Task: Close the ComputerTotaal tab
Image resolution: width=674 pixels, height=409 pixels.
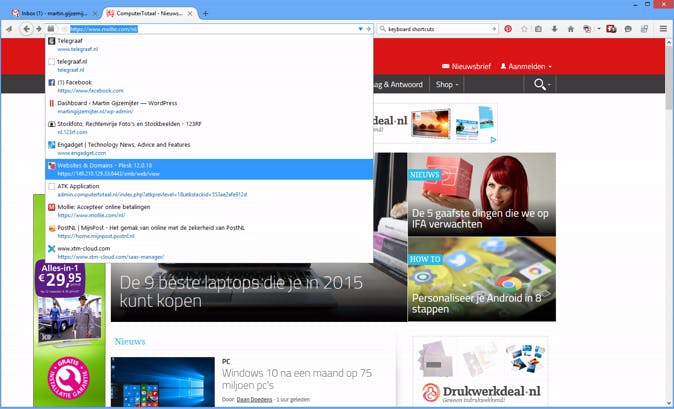Action: tap(190, 13)
